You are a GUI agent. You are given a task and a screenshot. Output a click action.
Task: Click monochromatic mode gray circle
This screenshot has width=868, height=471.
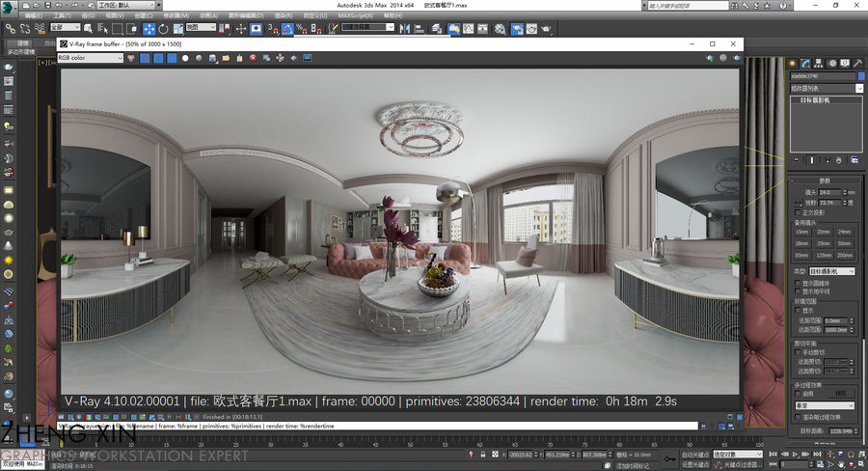199,58
